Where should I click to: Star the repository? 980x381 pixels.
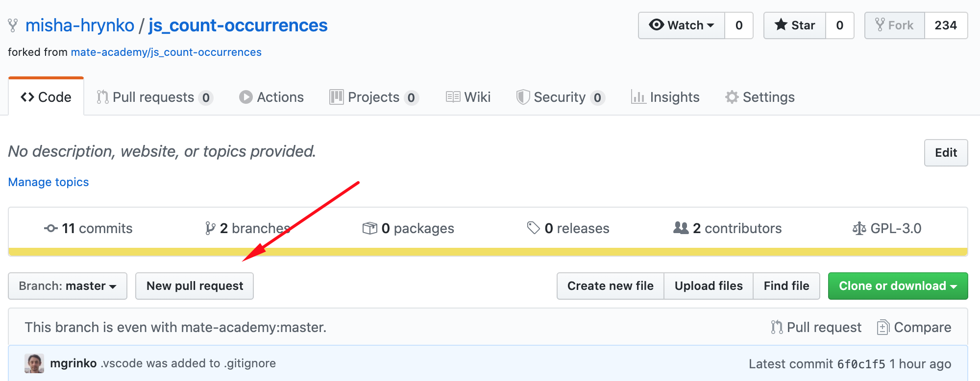pos(795,25)
